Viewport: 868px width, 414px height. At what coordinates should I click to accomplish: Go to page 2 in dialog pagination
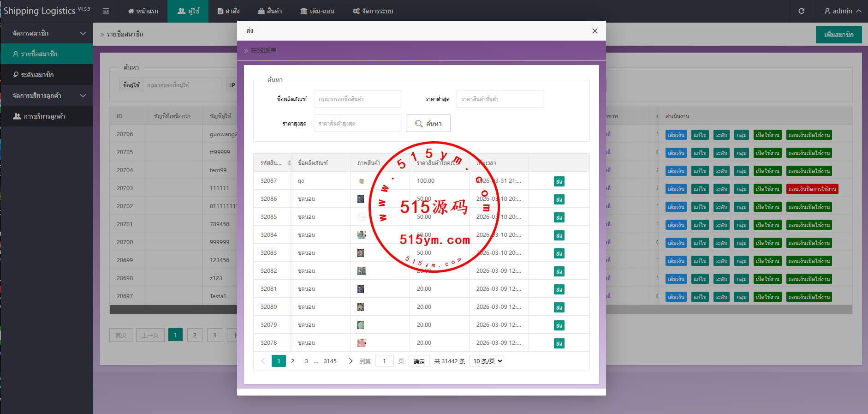[292, 361]
